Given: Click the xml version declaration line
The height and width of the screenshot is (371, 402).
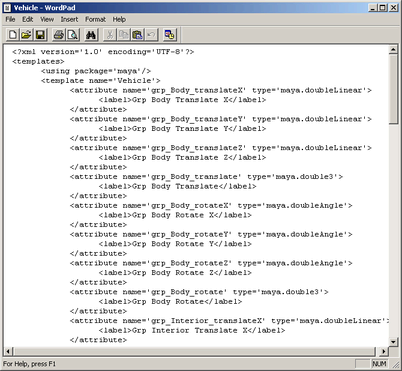Looking at the screenshot, I should coord(103,52).
